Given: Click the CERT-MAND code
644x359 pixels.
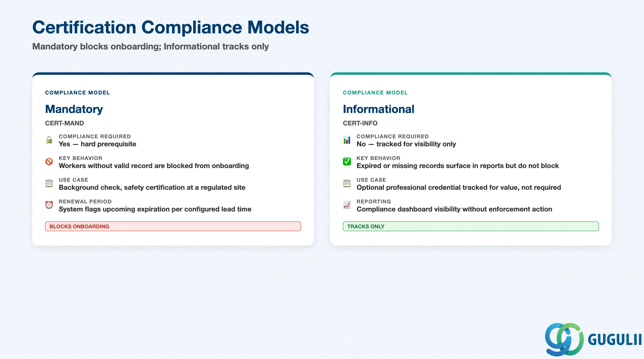Looking at the screenshot, I should tap(64, 123).
